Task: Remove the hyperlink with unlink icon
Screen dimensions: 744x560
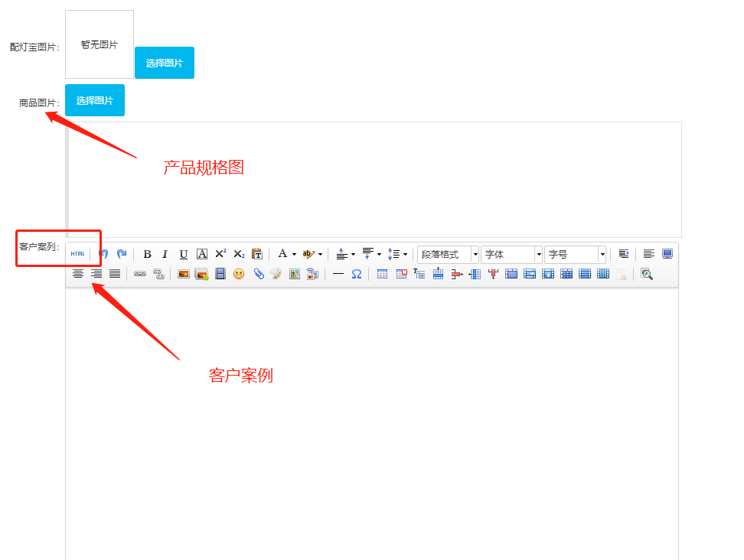Action: coord(158,274)
